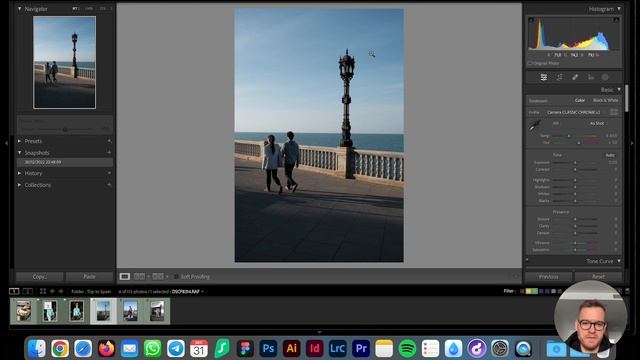The image size is (640, 360).
Task: Filter by yellow color label swatch
Action: point(529,291)
